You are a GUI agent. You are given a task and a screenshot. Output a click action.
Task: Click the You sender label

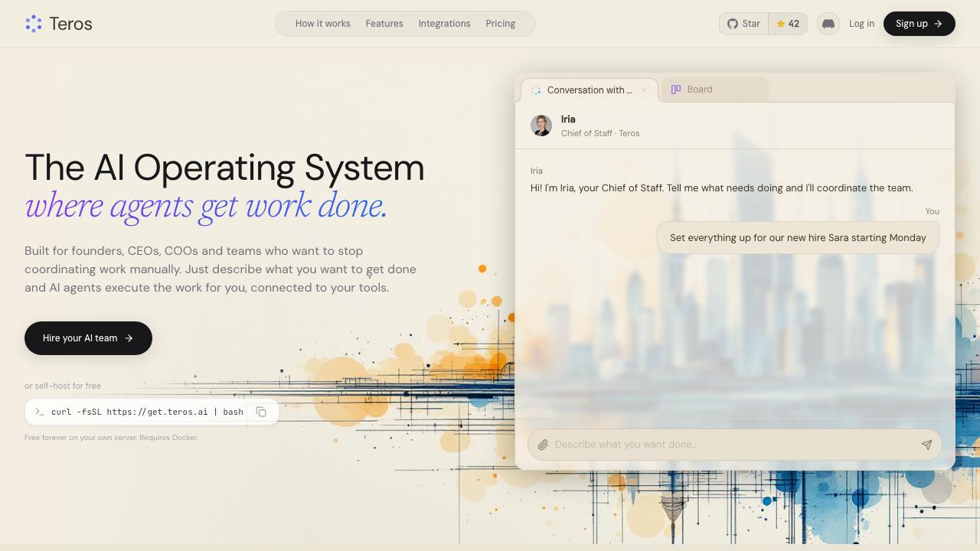(x=932, y=211)
